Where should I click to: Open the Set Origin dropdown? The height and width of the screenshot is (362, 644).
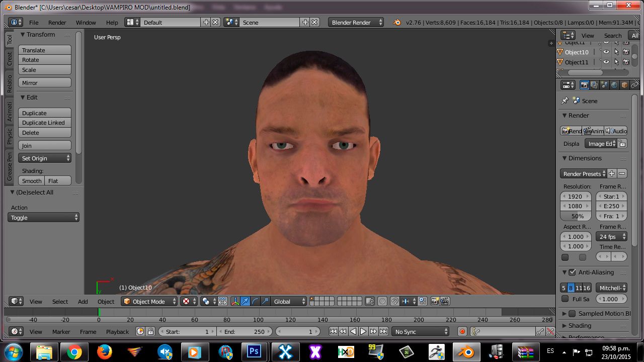pyautogui.click(x=45, y=158)
